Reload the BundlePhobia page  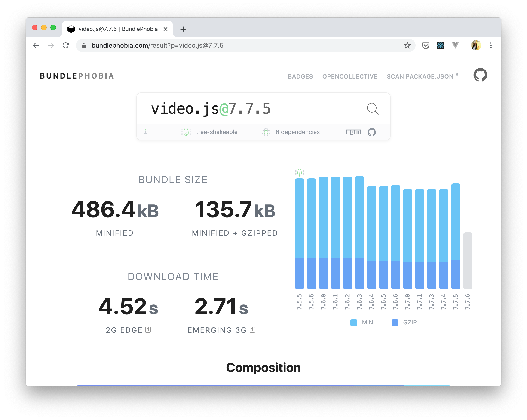66,45
